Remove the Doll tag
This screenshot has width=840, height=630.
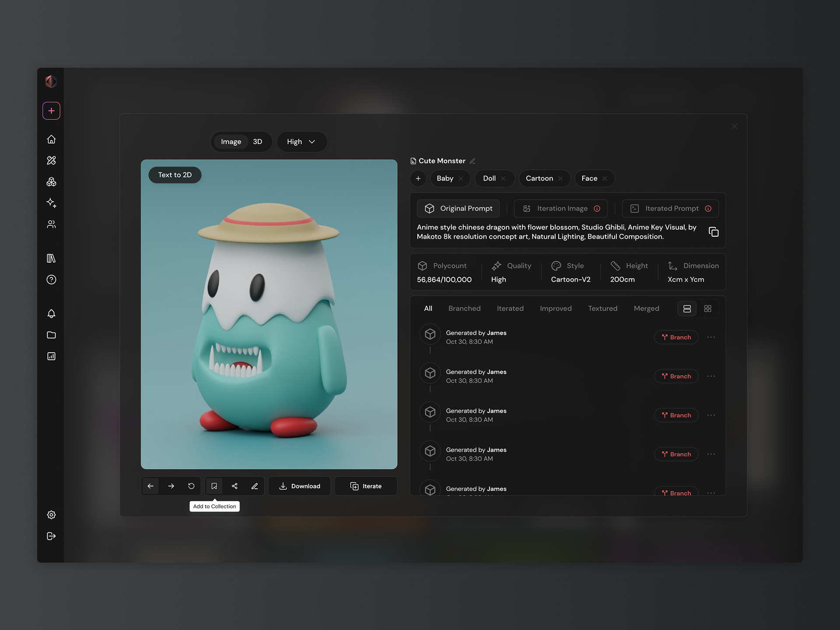(503, 178)
